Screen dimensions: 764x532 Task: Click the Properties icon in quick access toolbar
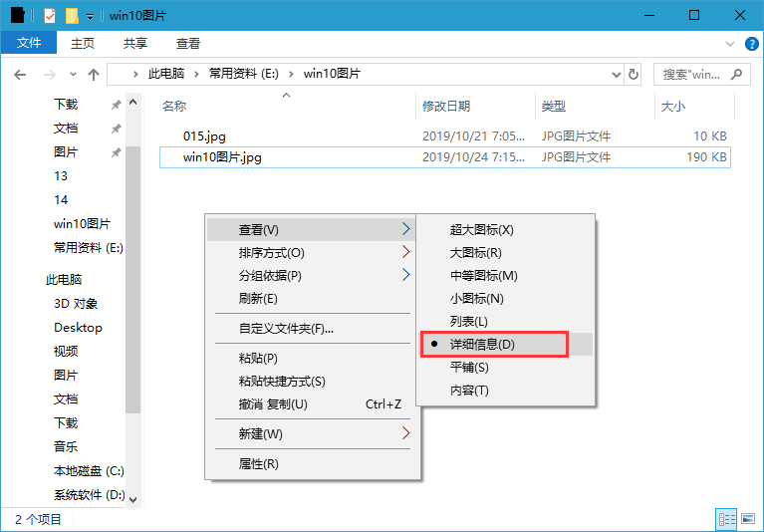tap(50, 16)
